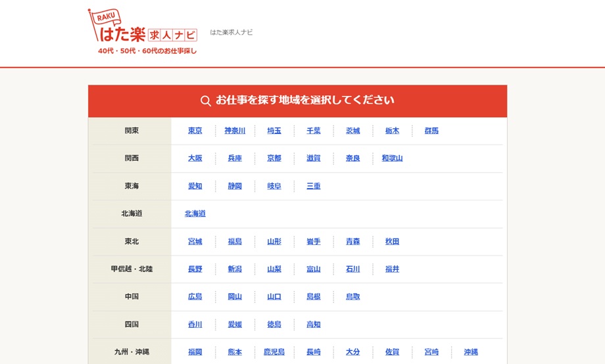Select 愛知 in the 東海 row
Image resolution: width=605 pixels, height=364 pixels.
[x=195, y=186]
